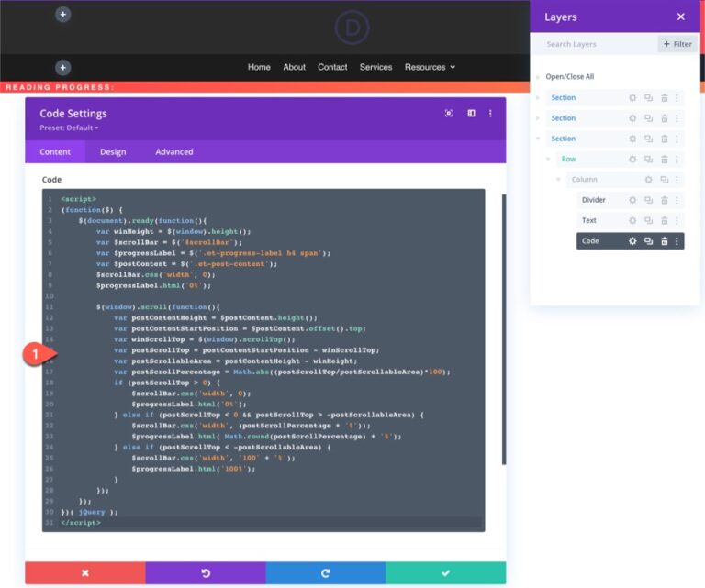
Task: Duplicate the Code layer
Action: point(648,241)
